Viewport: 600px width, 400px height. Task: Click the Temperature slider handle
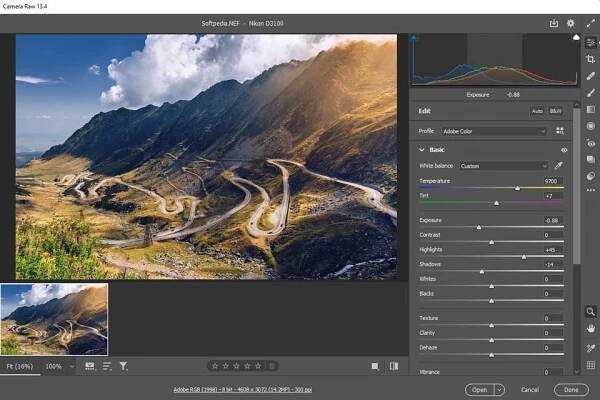pos(517,188)
